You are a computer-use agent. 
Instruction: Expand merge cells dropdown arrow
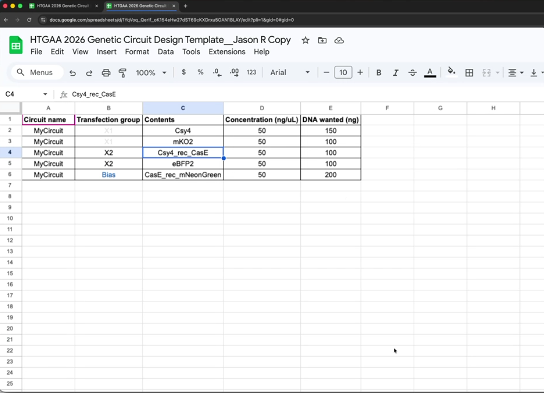[497, 72]
